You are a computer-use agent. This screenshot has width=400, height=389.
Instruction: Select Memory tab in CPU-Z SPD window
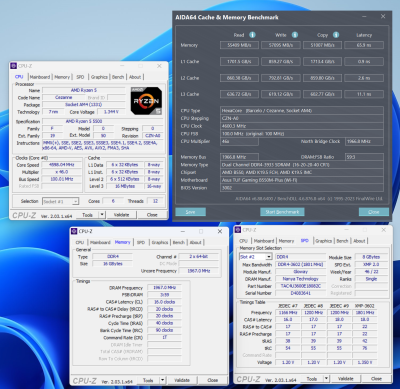[286, 241]
